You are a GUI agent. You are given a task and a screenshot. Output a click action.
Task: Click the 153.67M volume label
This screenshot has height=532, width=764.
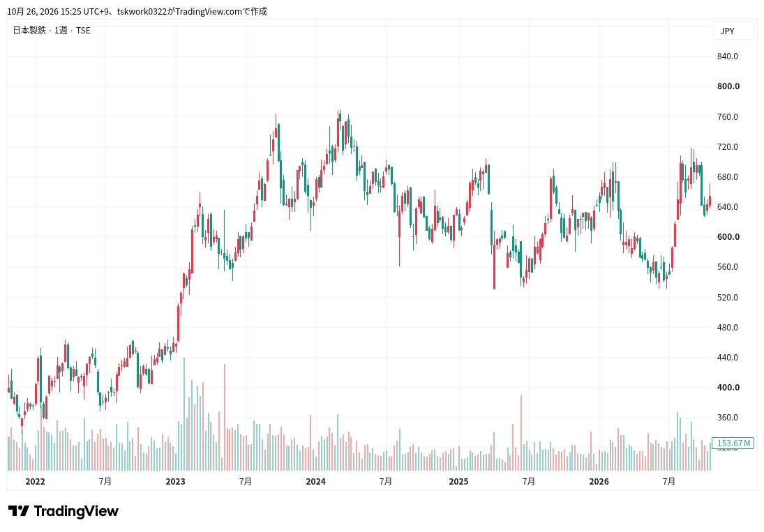733,443
